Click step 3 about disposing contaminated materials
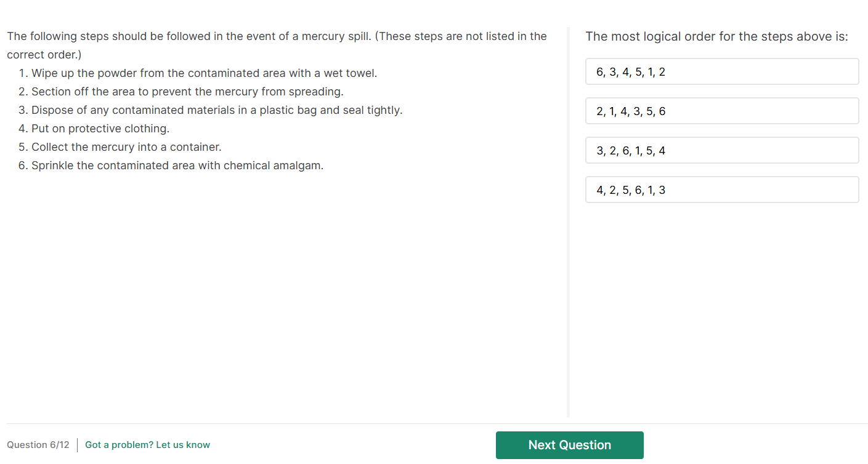Image resolution: width=868 pixels, height=464 pixels. pyautogui.click(x=216, y=110)
